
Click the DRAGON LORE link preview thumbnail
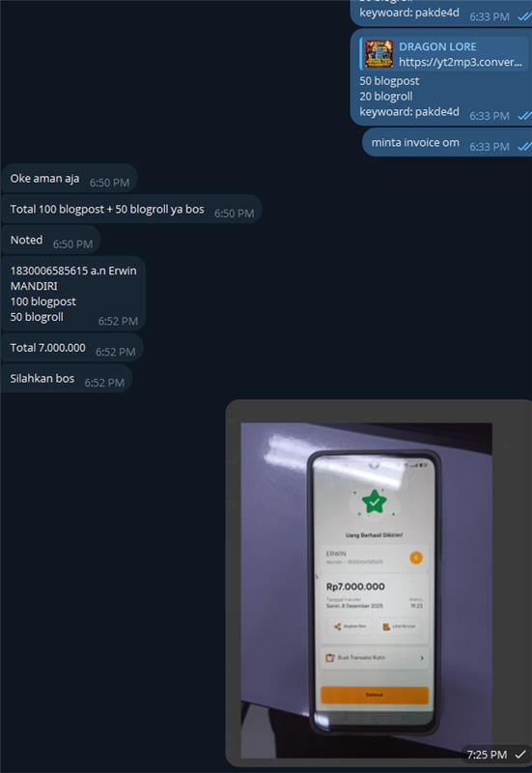378,54
